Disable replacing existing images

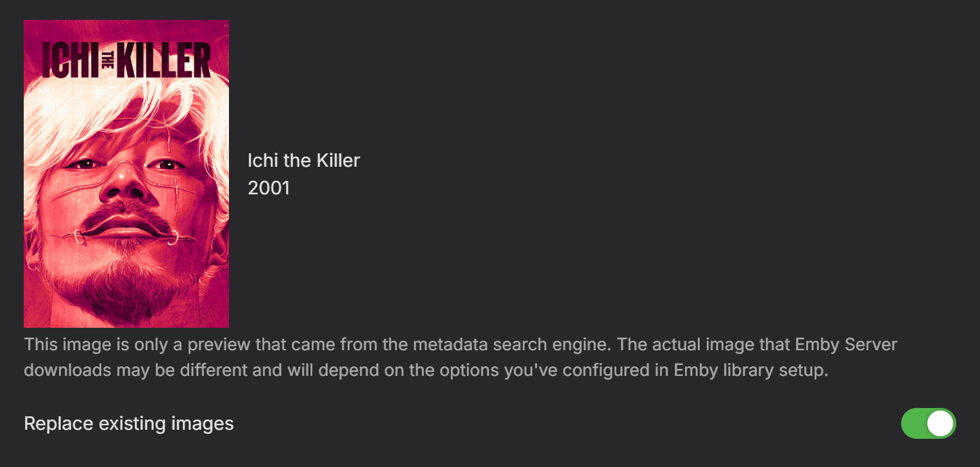point(928,424)
